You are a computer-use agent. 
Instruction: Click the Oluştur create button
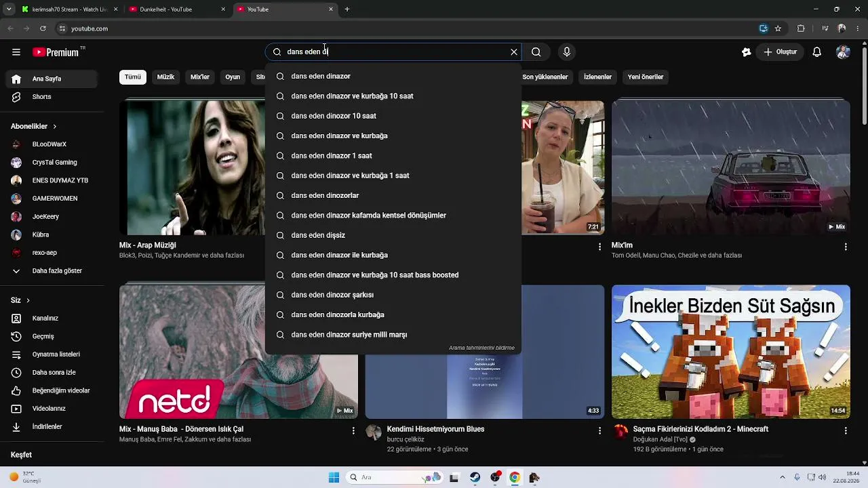[781, 52]
